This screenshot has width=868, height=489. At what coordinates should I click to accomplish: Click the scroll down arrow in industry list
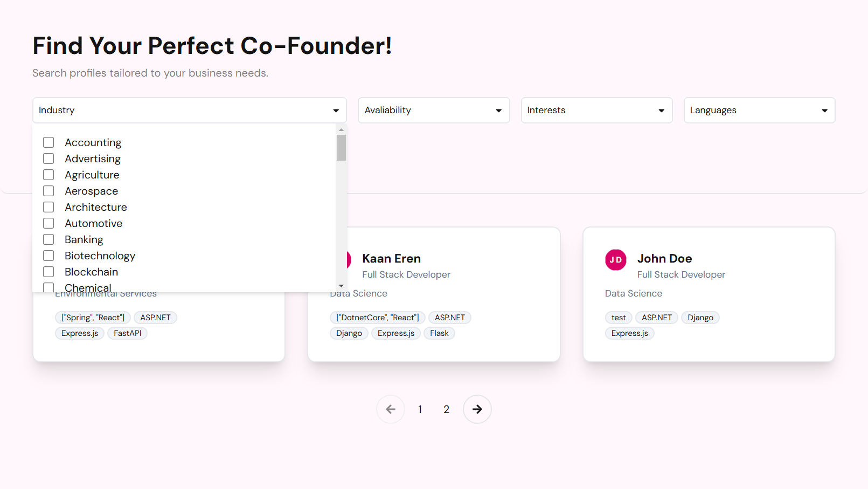(341, 286)
